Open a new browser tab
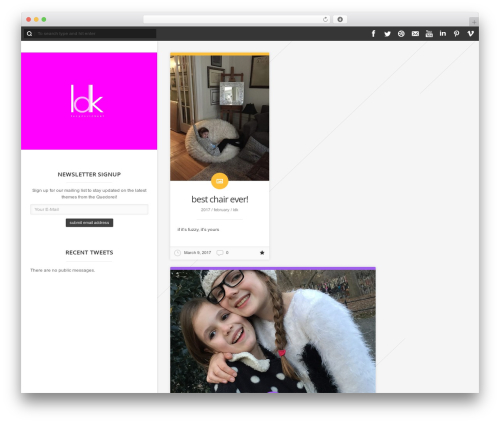The width and height of the screenshot is (500, 423). pos(474,22)
